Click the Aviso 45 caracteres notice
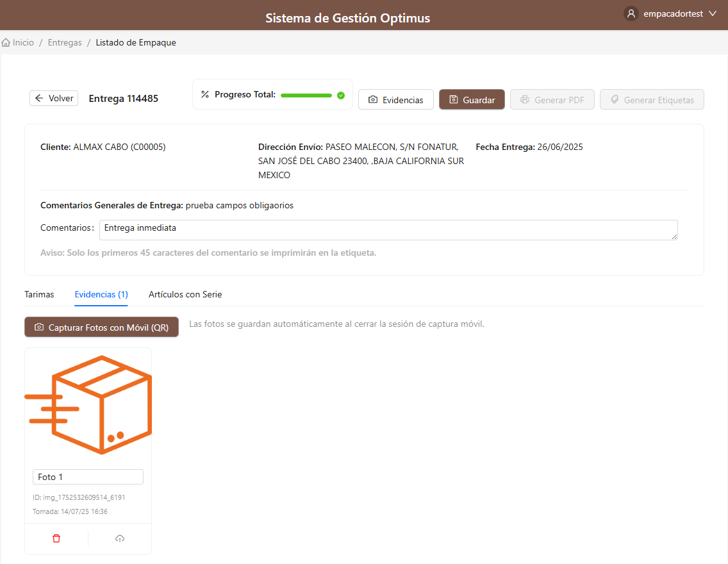 208,253
